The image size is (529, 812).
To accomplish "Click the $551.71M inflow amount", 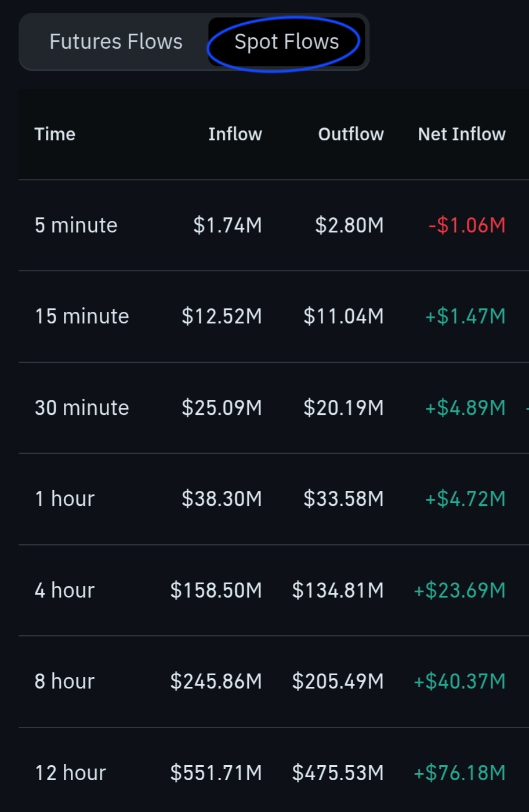I will point(216,773).
